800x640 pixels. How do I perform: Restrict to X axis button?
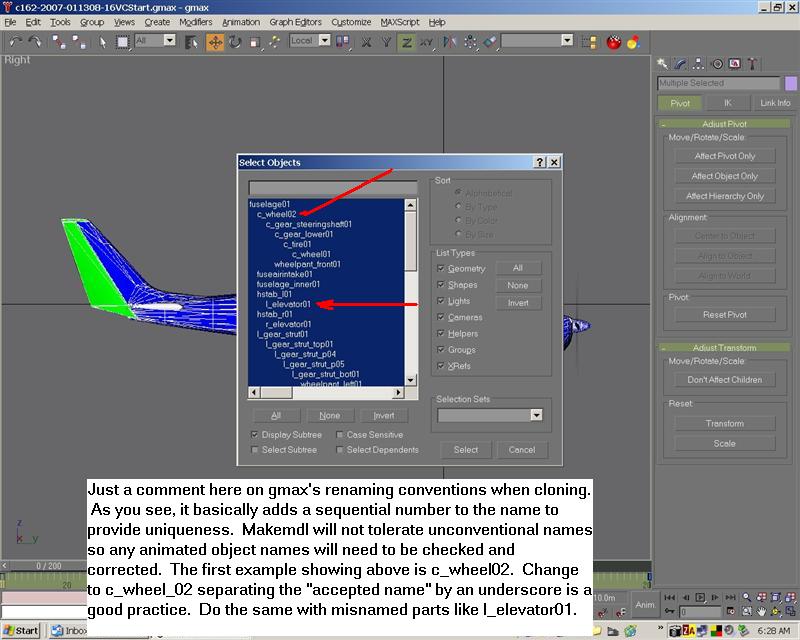point(366,42)
